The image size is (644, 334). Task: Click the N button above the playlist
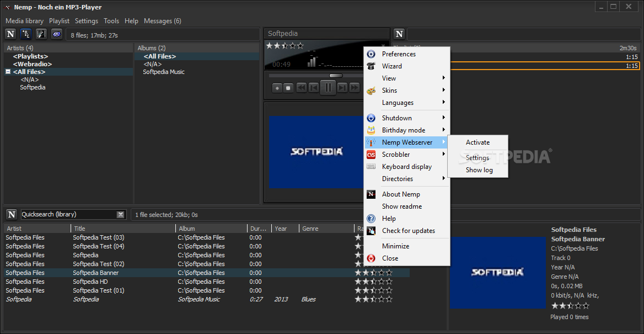tap(399, 34)
